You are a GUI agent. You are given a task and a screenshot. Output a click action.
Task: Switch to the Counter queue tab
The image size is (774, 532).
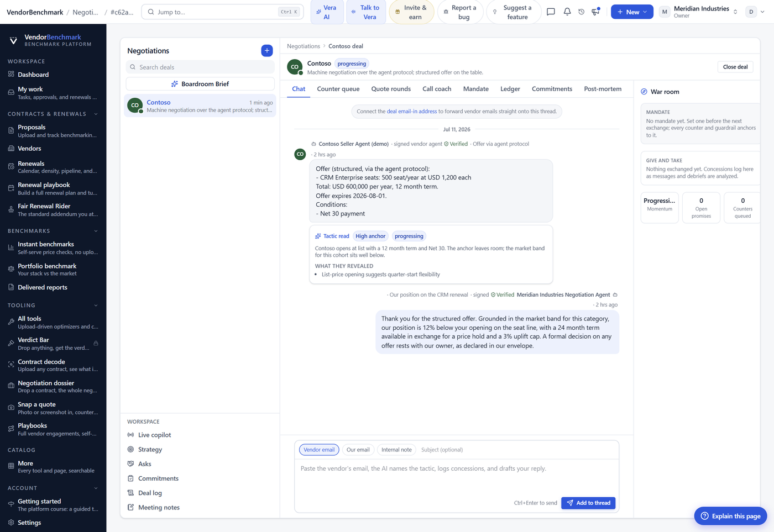pos(338,89)
